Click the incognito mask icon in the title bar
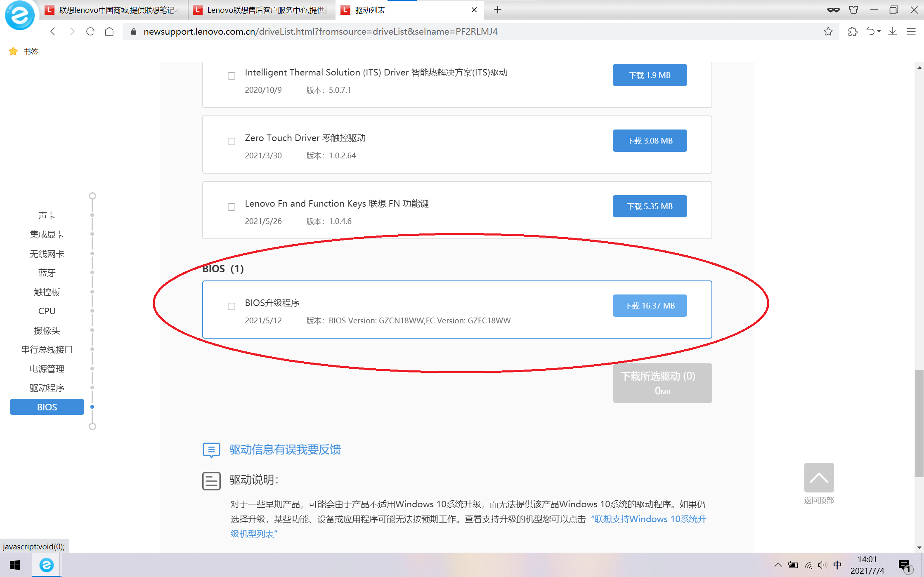The image size is (924, 577). (833, 10)
